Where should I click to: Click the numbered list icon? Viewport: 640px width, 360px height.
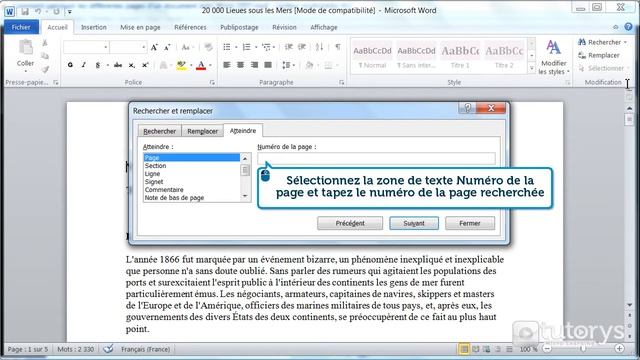247,47
